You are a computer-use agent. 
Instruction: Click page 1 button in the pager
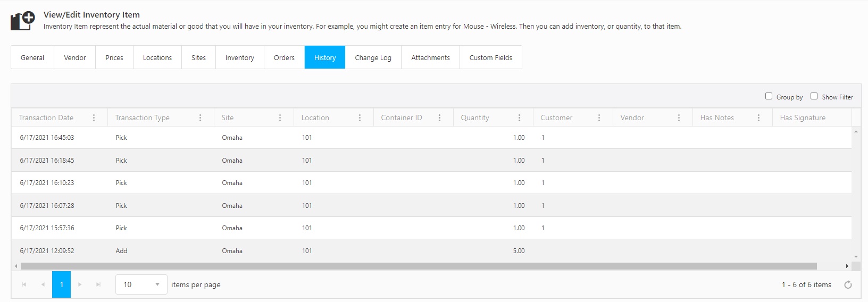61,285
